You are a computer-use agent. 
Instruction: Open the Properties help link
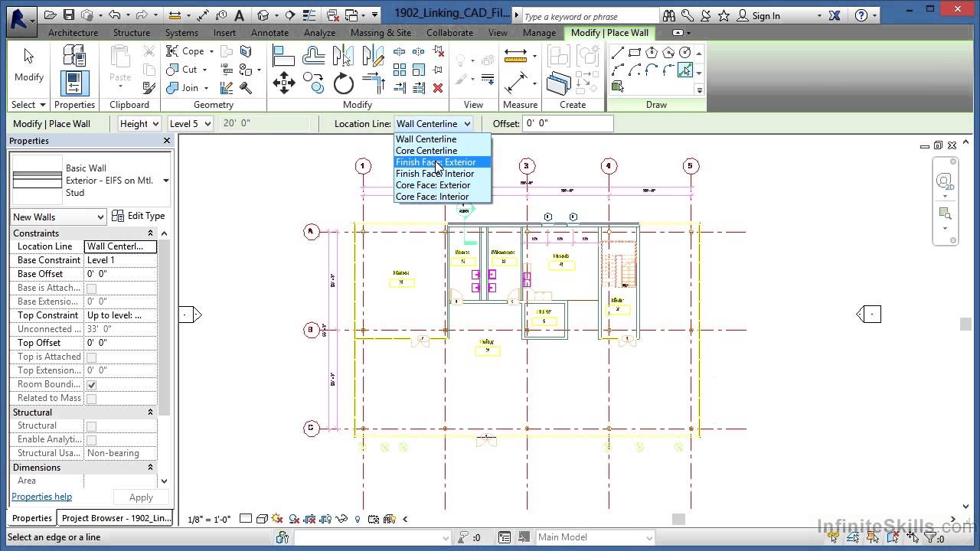[x=41, y=497]
